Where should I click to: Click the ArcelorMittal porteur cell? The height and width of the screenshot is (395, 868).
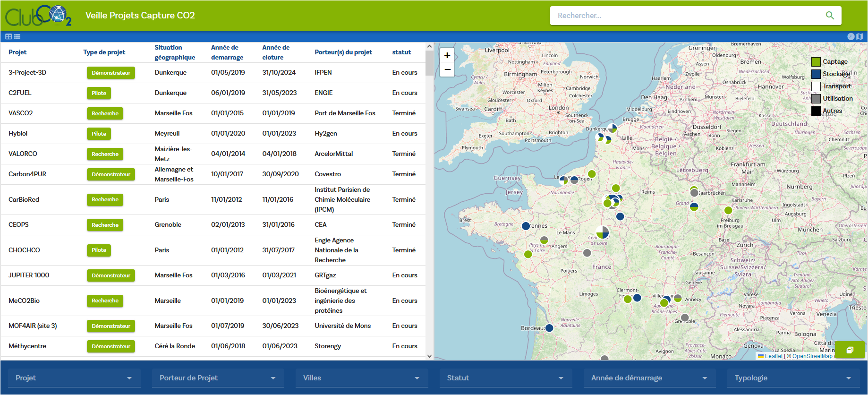[x=334, y=154]
